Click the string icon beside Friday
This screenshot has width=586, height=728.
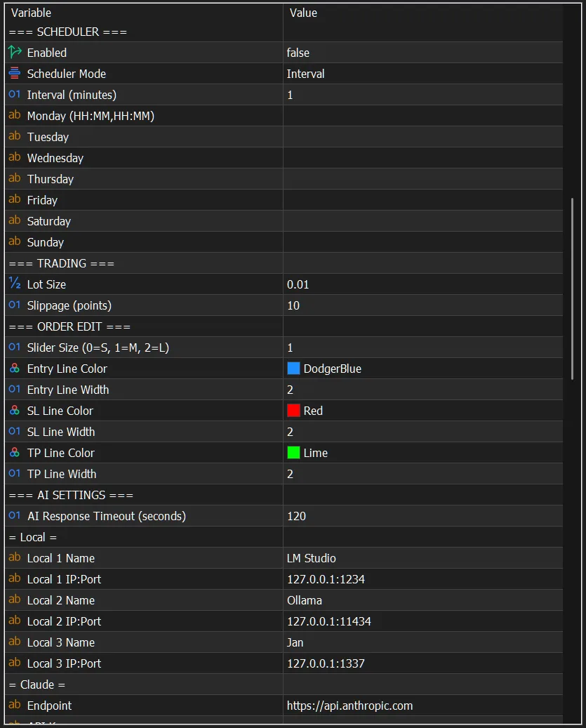pyautogui.click(x=15, y=199)
